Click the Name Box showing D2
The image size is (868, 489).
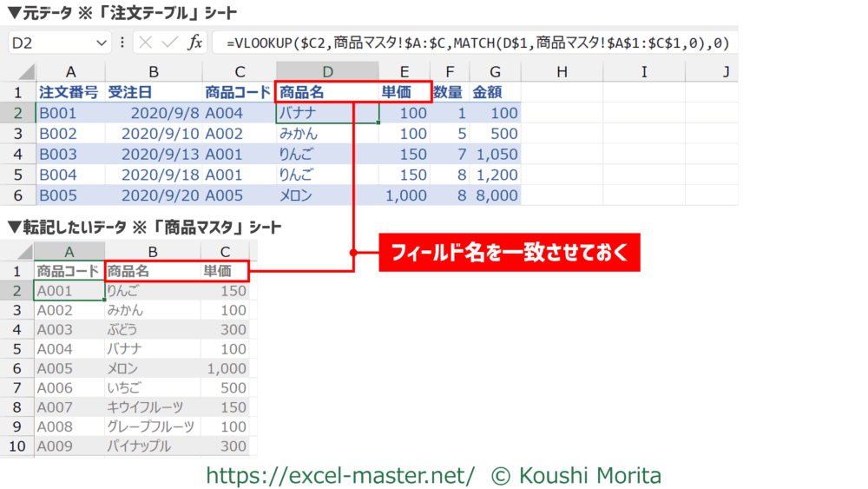pos(52,43)
